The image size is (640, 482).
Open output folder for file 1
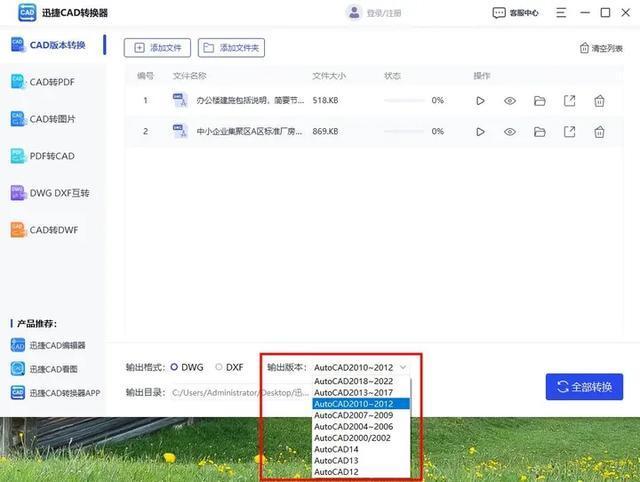click(540, 100)
